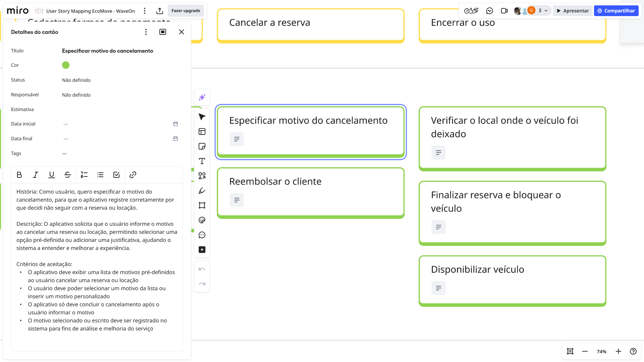This screenshot has height=362, width=644.
Task: Click the Compartilhar button
Action: (x=616, y=11)
